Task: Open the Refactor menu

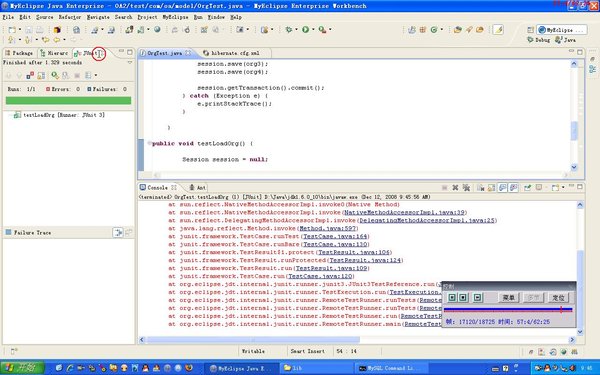Action: click(70, 17)
